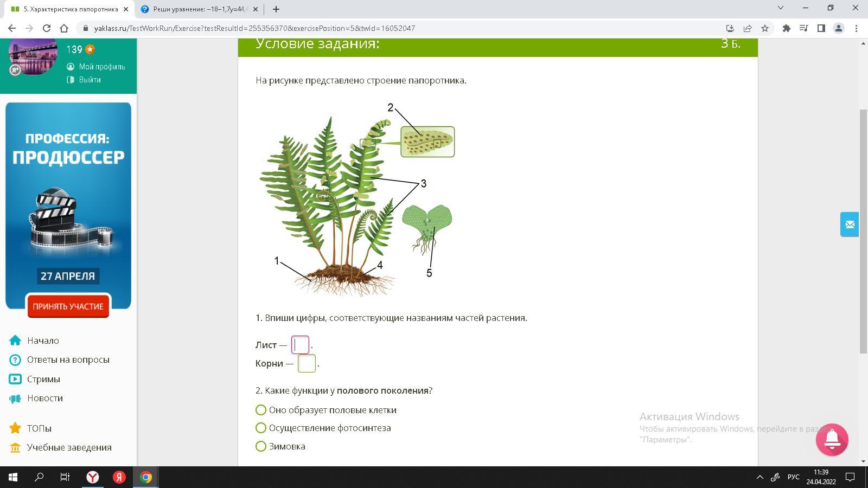Image resolution: width=868 pixels, height=488 pixels.
Task: Click the pink notification bell button
Action: point(832,440)
